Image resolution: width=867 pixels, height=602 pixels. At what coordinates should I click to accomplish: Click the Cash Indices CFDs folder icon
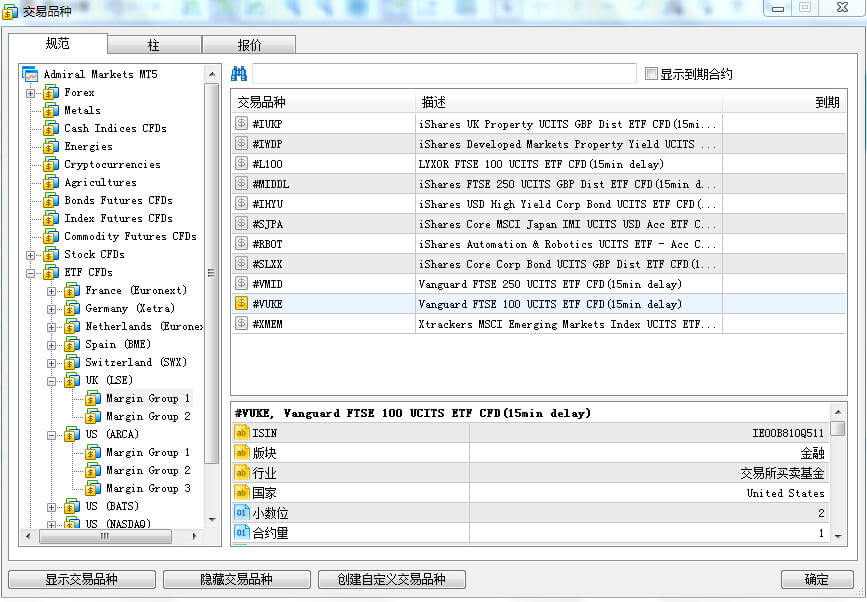(x=51, y=128)
